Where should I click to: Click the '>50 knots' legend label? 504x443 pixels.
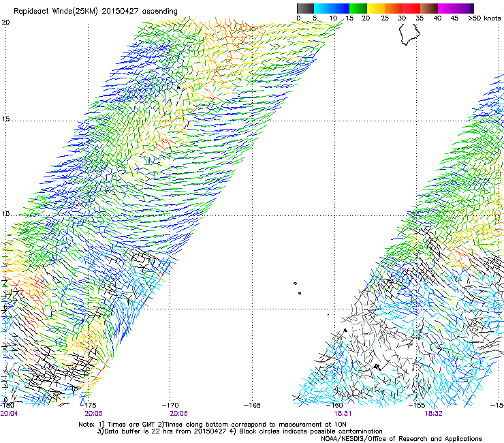click(x=484, y=18)
